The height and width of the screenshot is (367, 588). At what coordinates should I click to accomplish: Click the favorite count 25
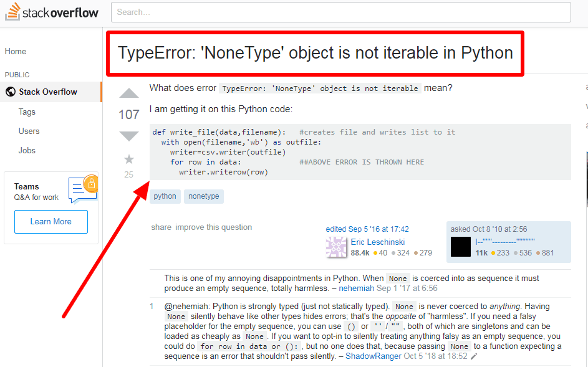(128, 174)
